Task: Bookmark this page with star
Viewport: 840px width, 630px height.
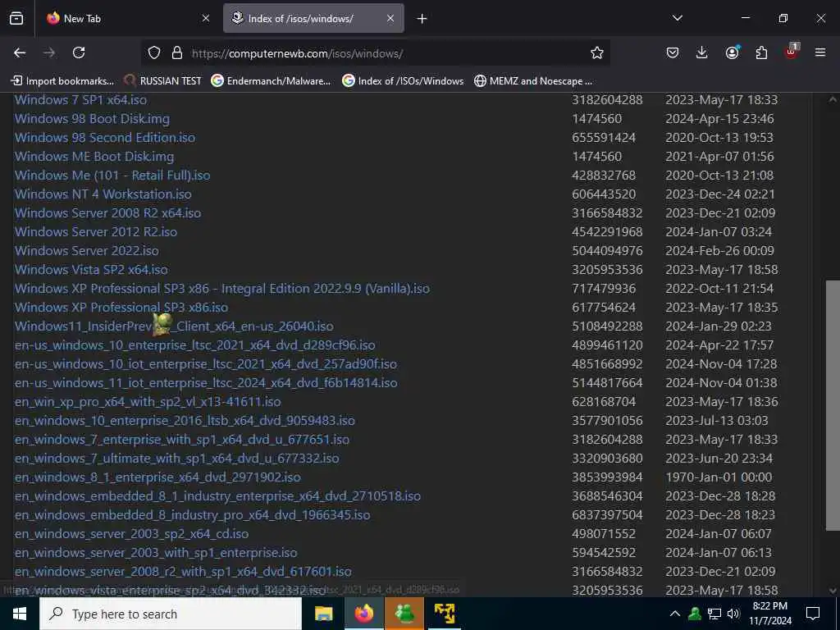Action: (x=597, y=52)
